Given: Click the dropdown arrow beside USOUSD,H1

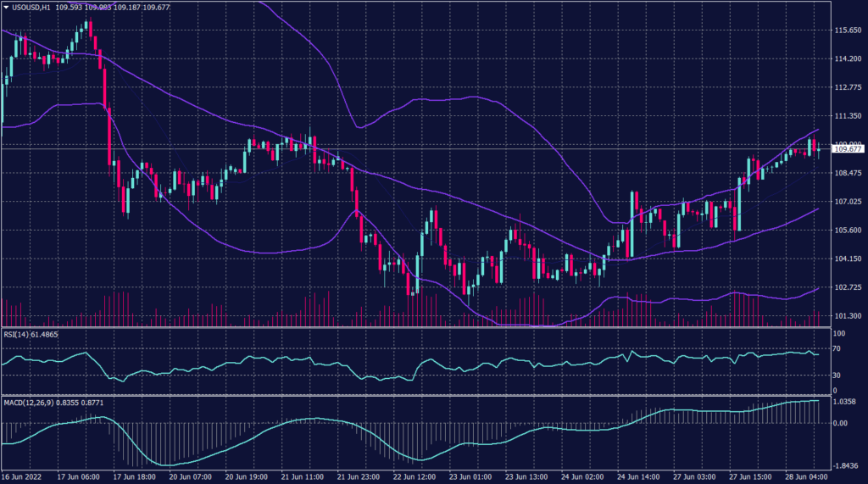Looking at the screenshot, I should pos(6,8).
